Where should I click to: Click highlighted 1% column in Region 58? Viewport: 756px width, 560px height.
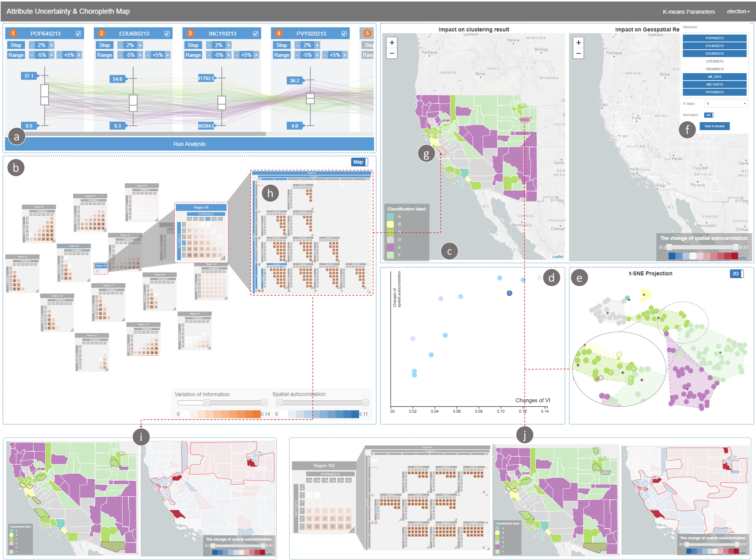(208, 219)
